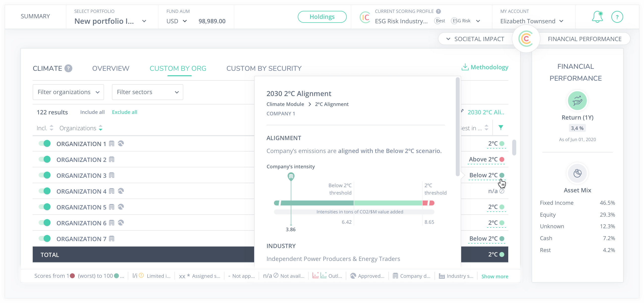Switch to the Overview tab

coord(110,68)
